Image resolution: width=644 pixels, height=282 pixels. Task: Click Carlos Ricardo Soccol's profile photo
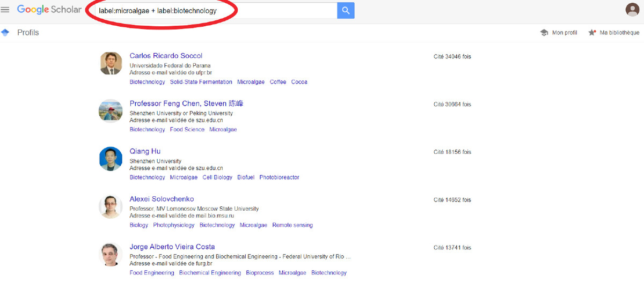(111, 63)
